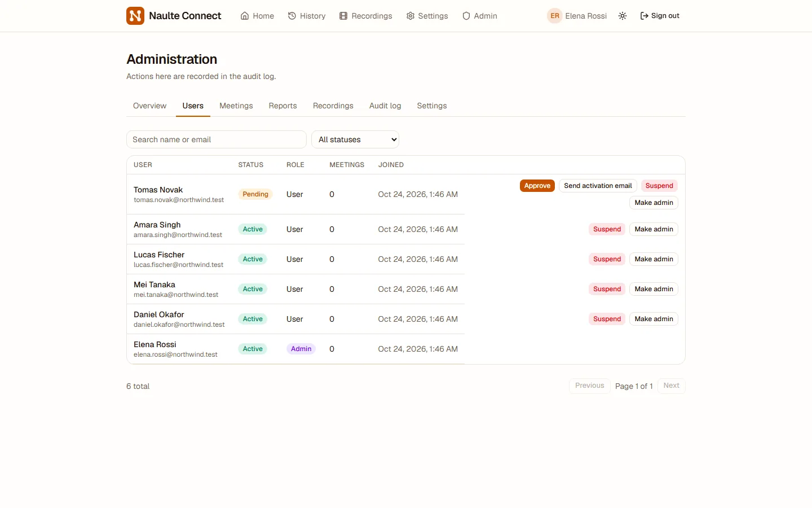Image resolution: width=812 pixels, height=508 pixels.
Task: Open the admin Settings tab
Action: pyautogui.click(x=432, y=106)
